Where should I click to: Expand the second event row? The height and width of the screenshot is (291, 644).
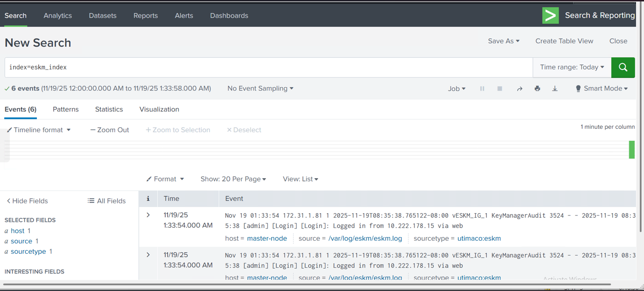click(x=148, y=255)
